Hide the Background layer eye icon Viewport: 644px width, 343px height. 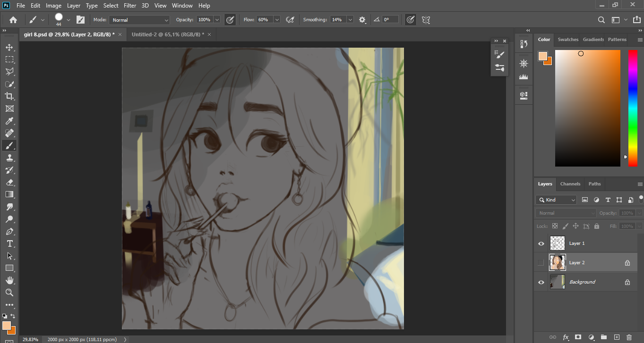click(541, 282)
